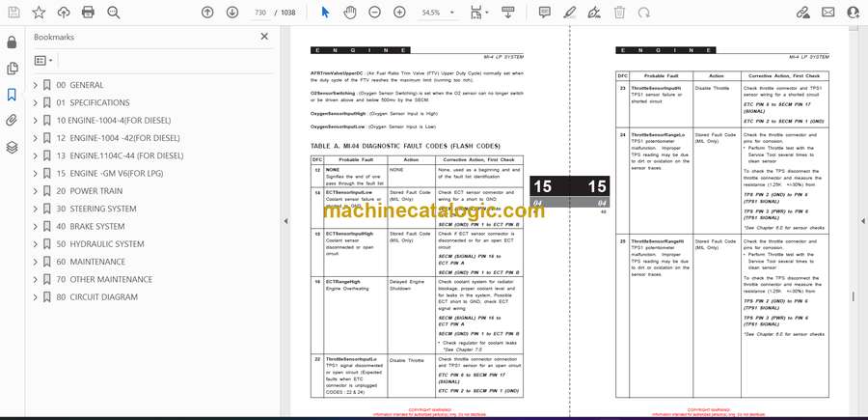The width and height of the screenshot is (868, 420).
Task: Click the keyboard read mode icon
Action: [507, 13]
